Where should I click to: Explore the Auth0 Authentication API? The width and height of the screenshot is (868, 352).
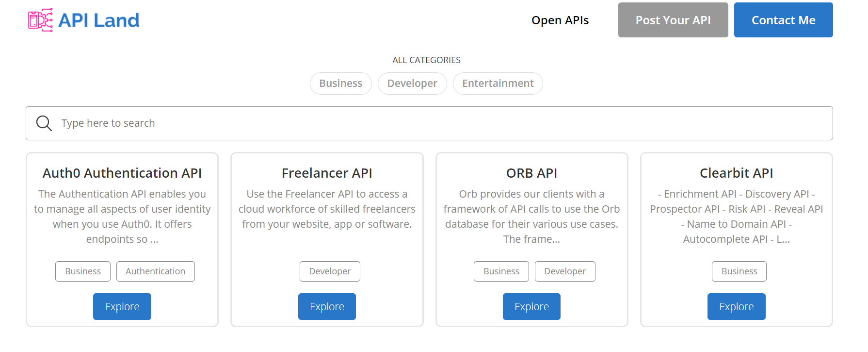click(122, 306)
